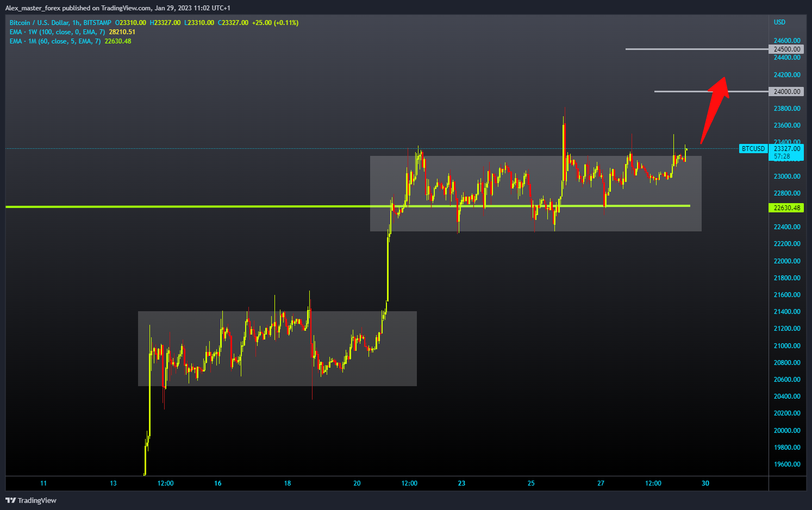Click the grey 24000.00 price label
The height and width of the screenshot is (510, 812).
point(786,91)
